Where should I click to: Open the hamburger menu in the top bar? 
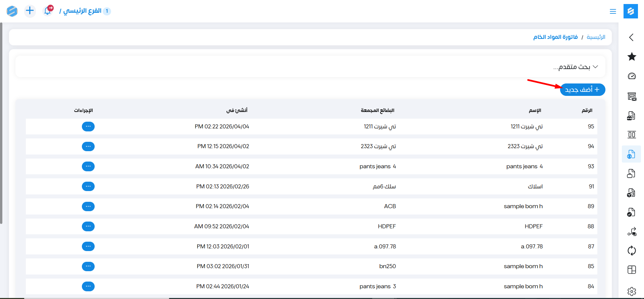coord(613,11)
